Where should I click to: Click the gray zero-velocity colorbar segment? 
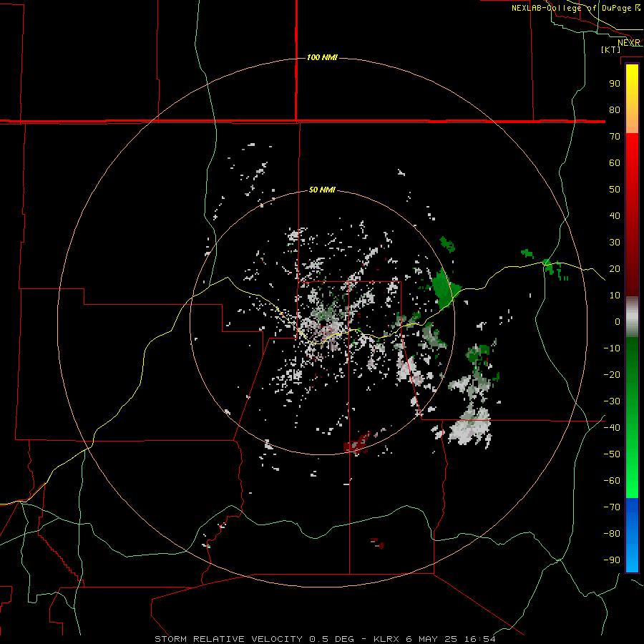click(x=632, y=316)
